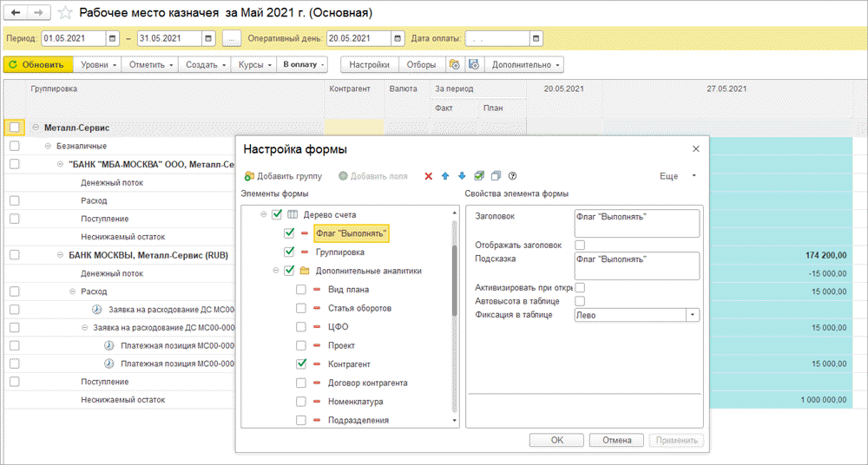Click into the Подсказка text field
The image size is (868, 465).
point(636,265)
